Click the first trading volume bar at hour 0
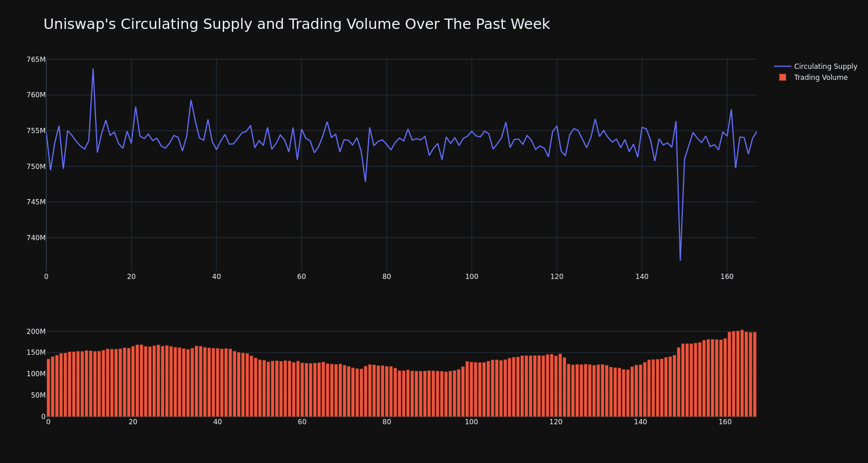 48,388
